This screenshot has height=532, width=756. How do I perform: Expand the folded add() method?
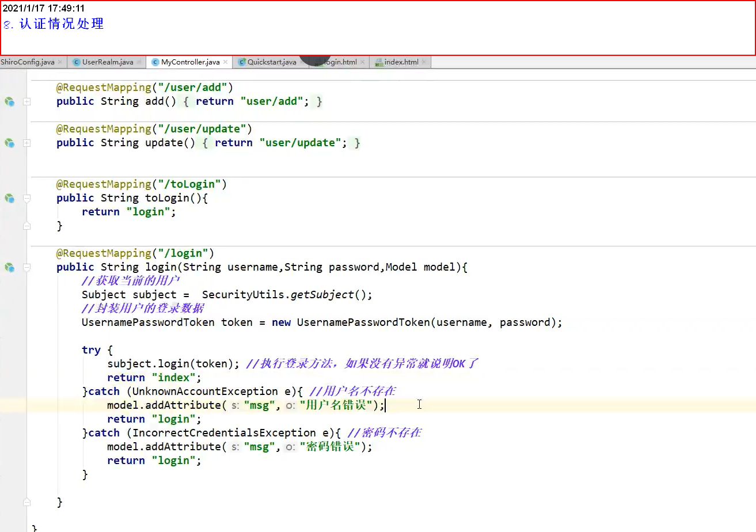(26, 101)
